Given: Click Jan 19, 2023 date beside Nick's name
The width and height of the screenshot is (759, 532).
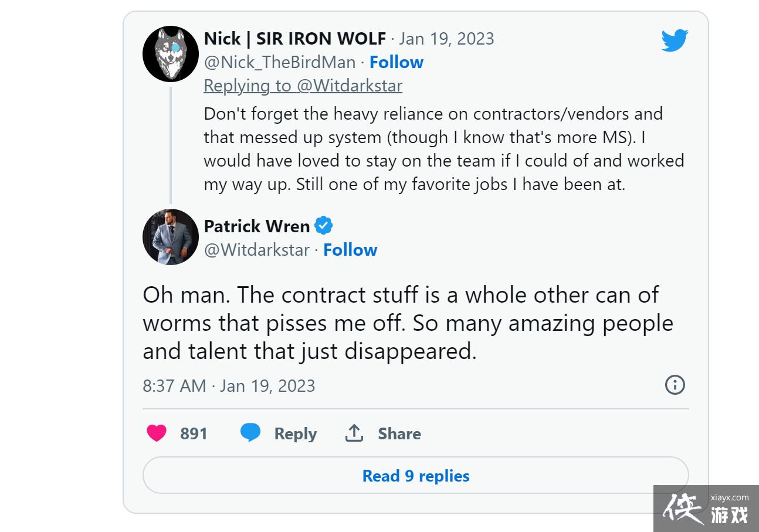Looking at the screenshot, I should (x=446, y=39).
